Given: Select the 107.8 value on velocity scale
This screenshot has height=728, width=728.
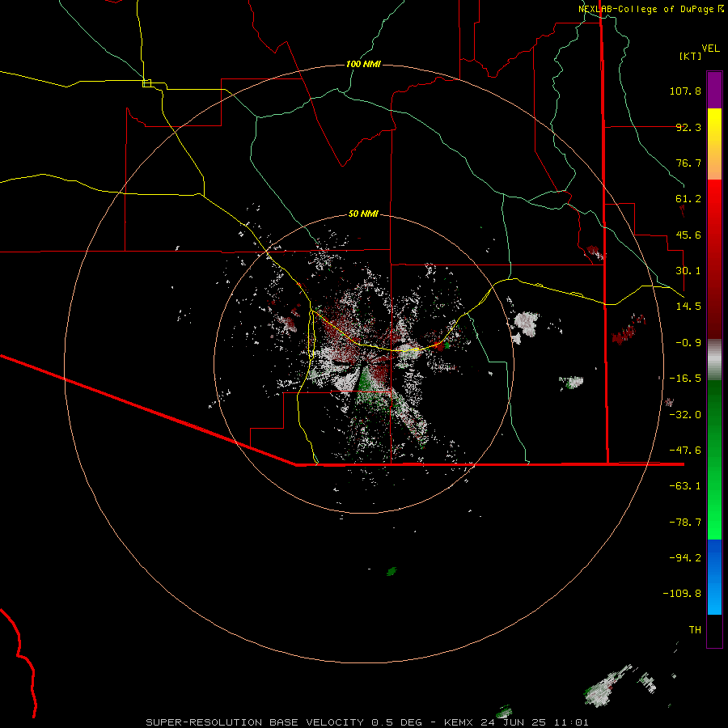Looking at the screenshot, I should click(685, 91).
